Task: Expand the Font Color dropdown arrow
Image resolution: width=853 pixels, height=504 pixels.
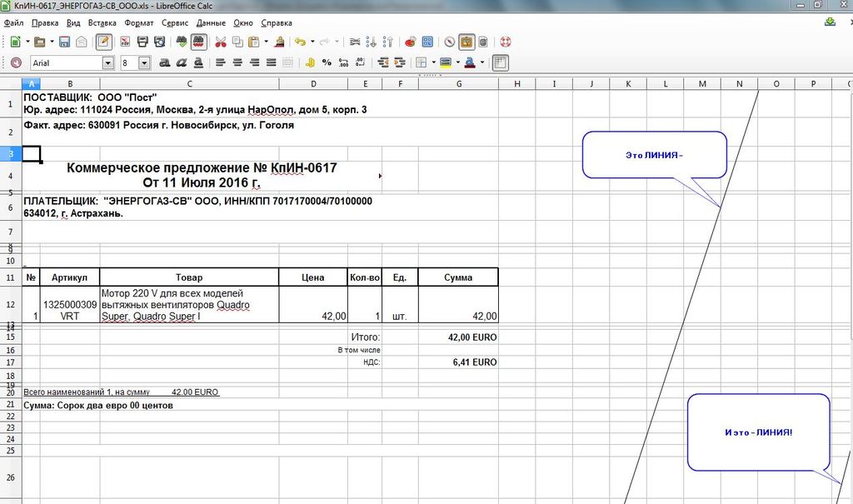Action: 482,62
